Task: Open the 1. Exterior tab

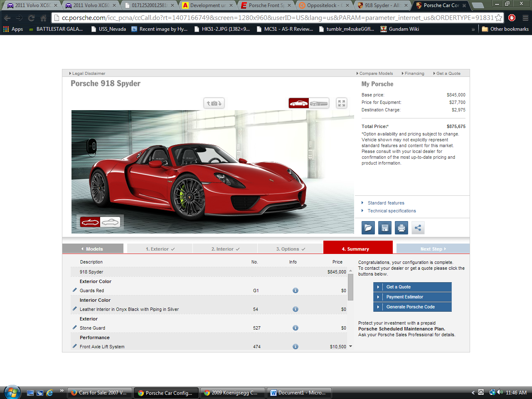Action: 160,249
